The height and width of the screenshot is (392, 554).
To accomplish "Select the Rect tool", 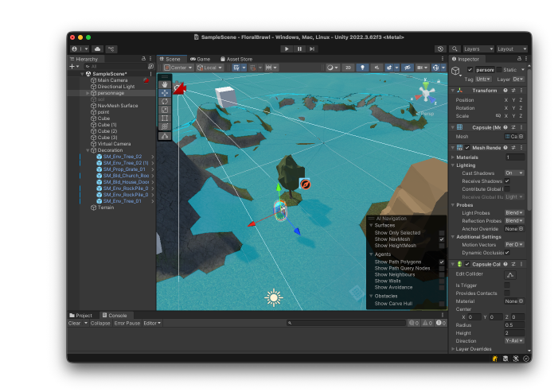I will [165, 118].
